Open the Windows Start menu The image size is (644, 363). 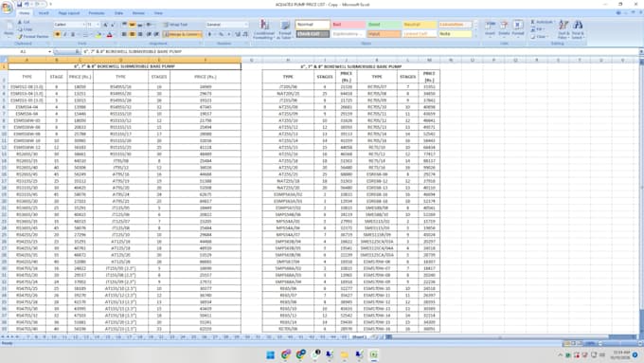tap(270, 354)
